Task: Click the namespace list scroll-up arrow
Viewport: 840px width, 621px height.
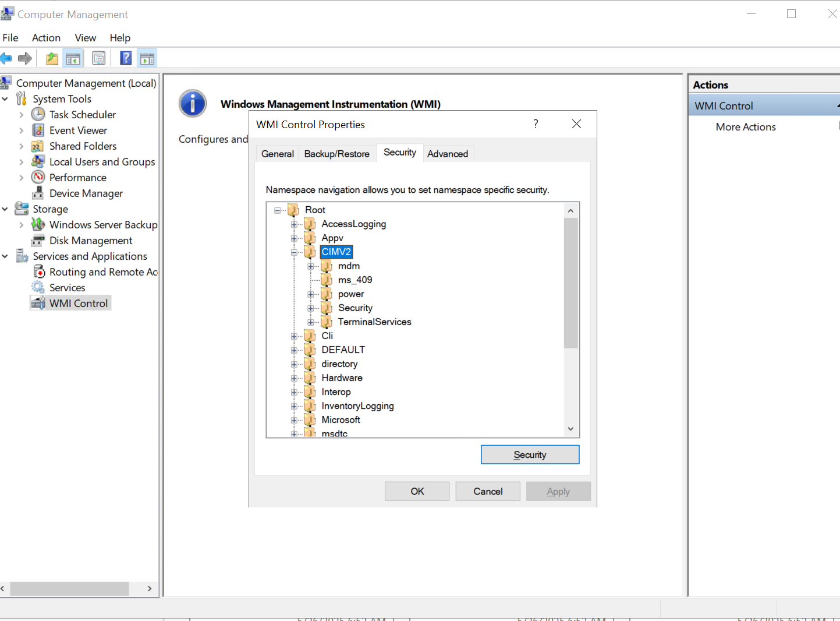Action: (570, 211)
